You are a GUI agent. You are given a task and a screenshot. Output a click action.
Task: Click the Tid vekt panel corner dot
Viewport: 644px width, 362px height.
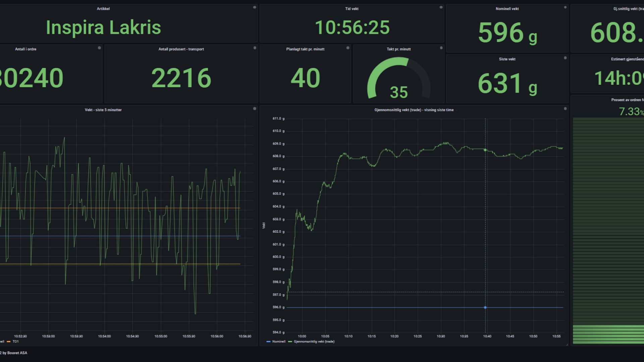click(x=441, y=7)
